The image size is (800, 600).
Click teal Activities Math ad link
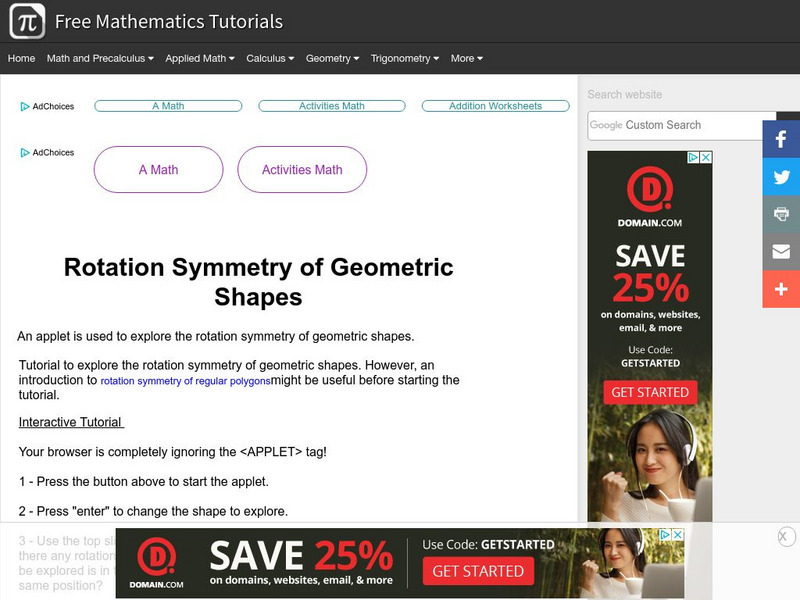tap(332, 106)
